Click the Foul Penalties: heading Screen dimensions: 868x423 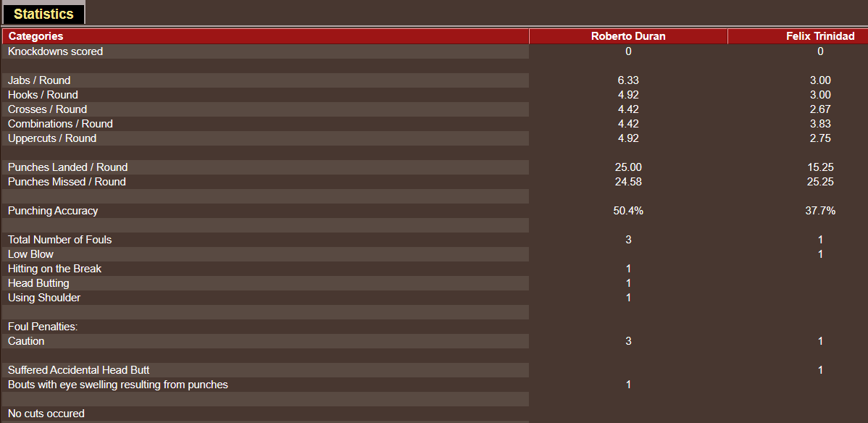coord(43,327)
